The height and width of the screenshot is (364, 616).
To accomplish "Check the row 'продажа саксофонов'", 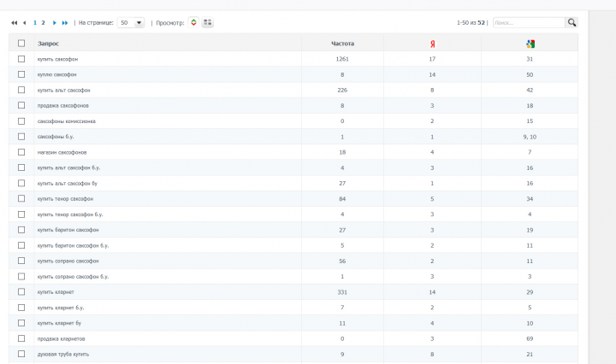I will [x=21, y=105].
